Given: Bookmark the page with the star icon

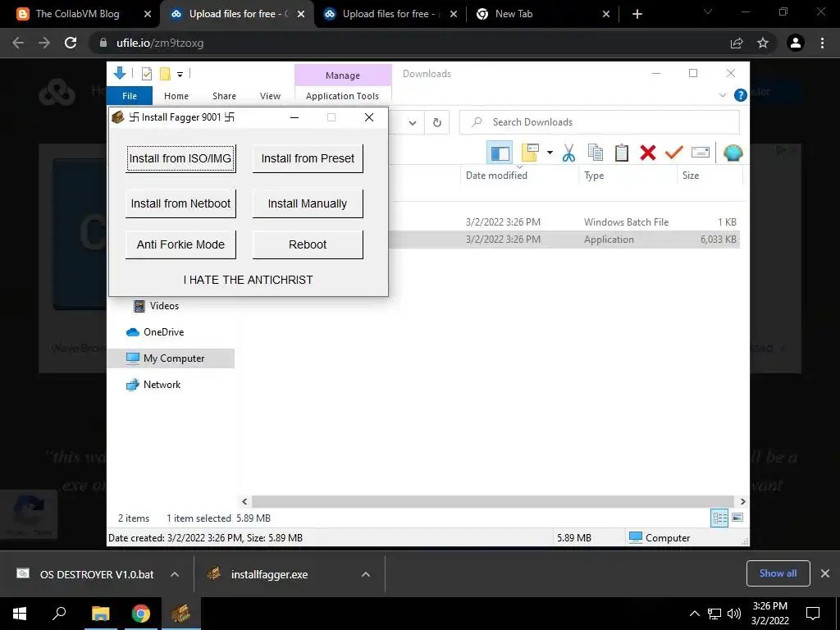Looking at the screenshot, I should point(763,43).
